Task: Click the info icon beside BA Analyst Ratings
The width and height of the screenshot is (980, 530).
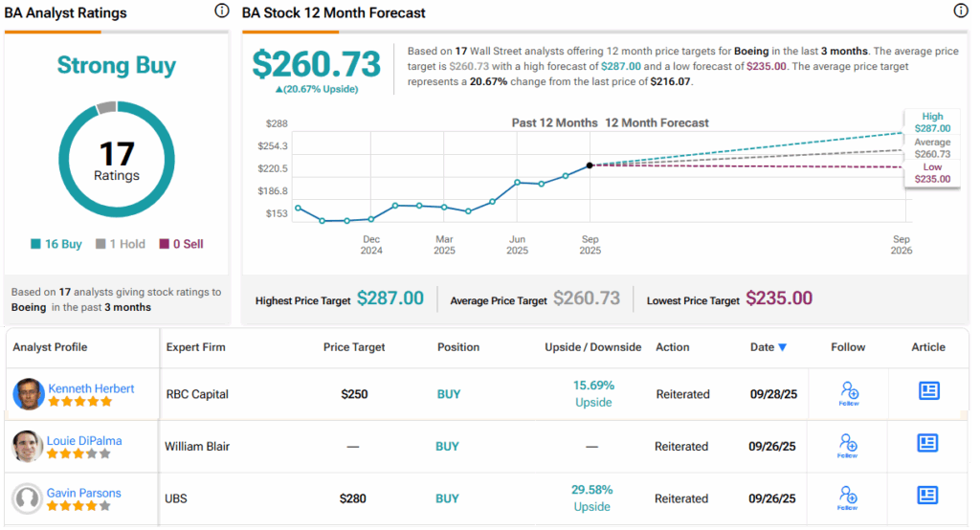Action: coord(222,11)
